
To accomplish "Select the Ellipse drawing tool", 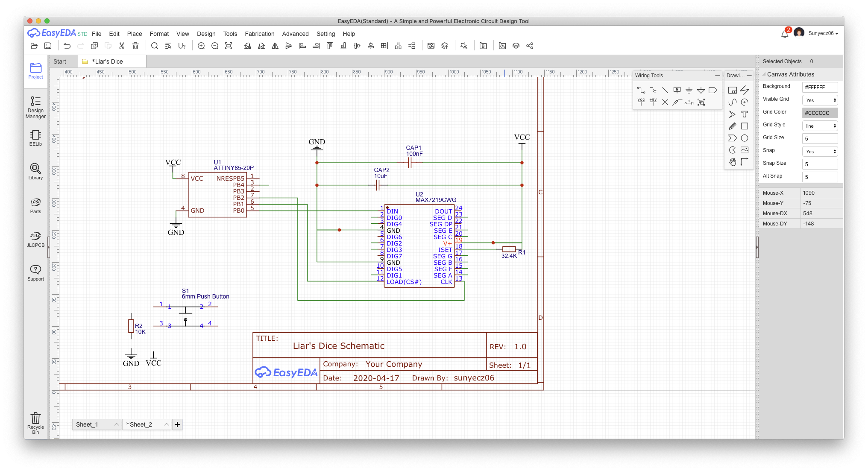I will point(745,138).
